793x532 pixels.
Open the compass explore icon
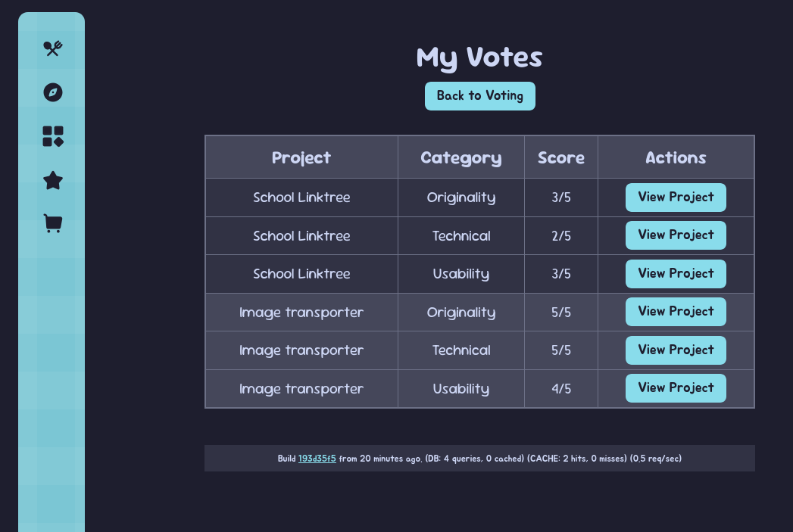pos(52,92)
